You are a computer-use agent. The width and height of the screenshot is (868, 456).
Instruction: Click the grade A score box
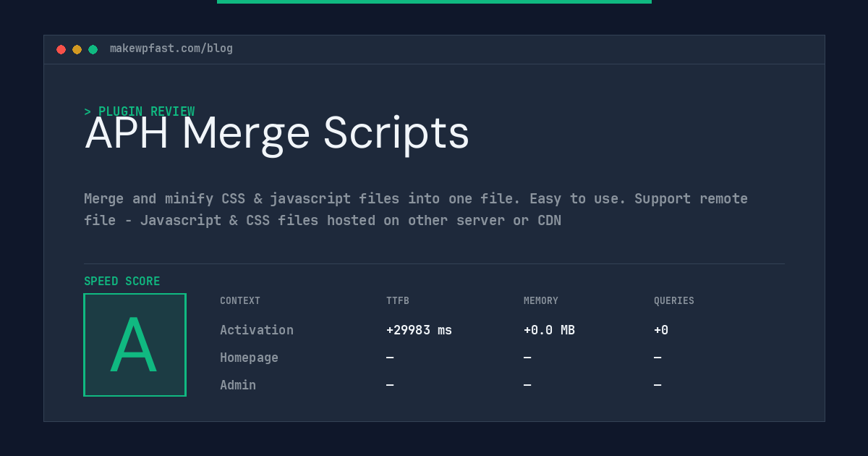[135, 345]
